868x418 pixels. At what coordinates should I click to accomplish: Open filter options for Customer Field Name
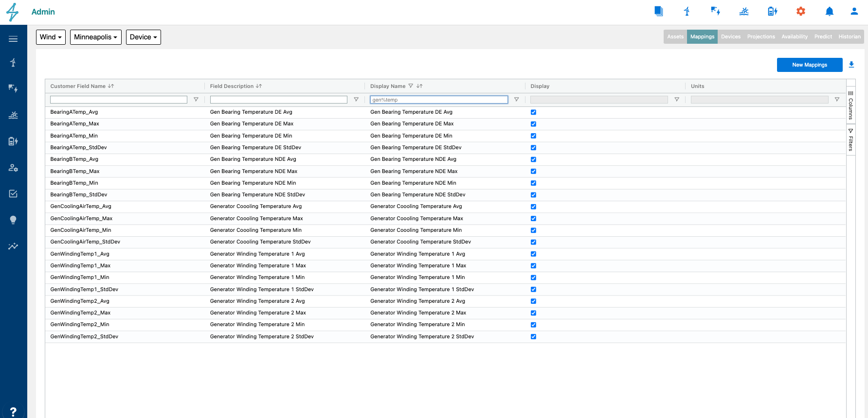click(196, 100)
